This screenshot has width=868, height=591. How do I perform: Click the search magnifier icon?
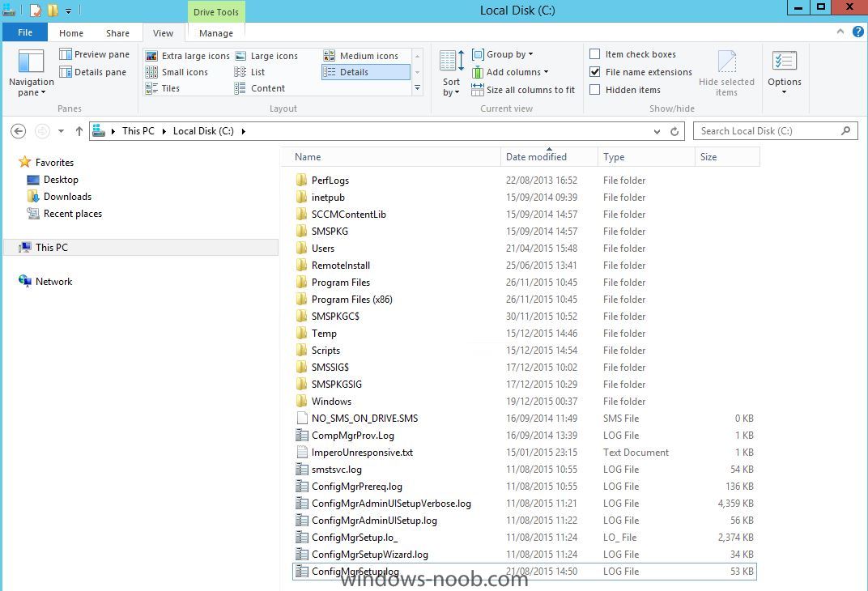846,131
